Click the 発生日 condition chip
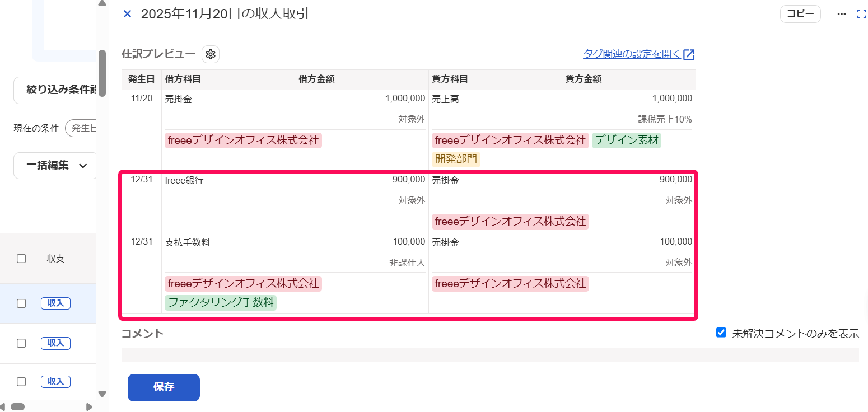The image size is (868, 412). (x=81, y=128)
